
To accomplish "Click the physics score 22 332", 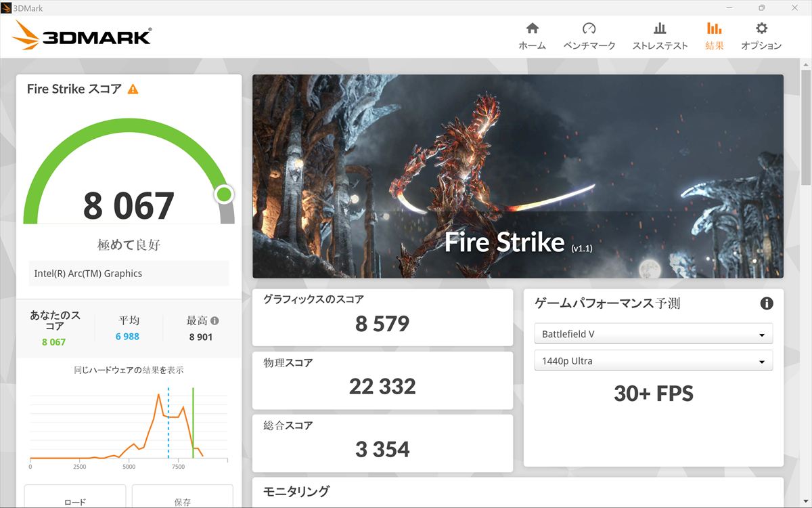I will tap(382, 387).
